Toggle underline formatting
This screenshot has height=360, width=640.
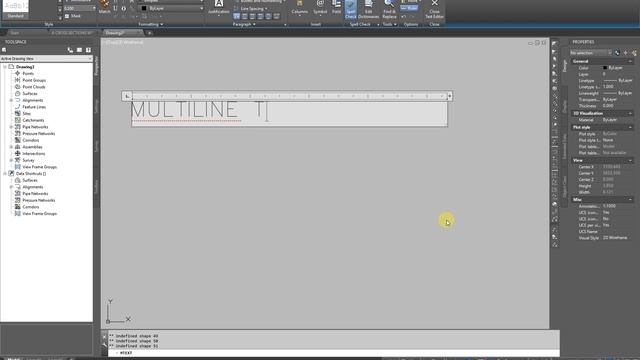116,8
